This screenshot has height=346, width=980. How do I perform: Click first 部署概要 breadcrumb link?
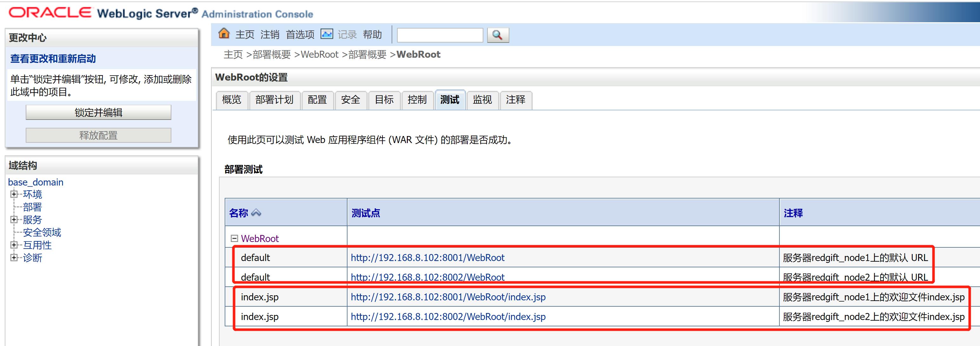(x=272, y=55)
